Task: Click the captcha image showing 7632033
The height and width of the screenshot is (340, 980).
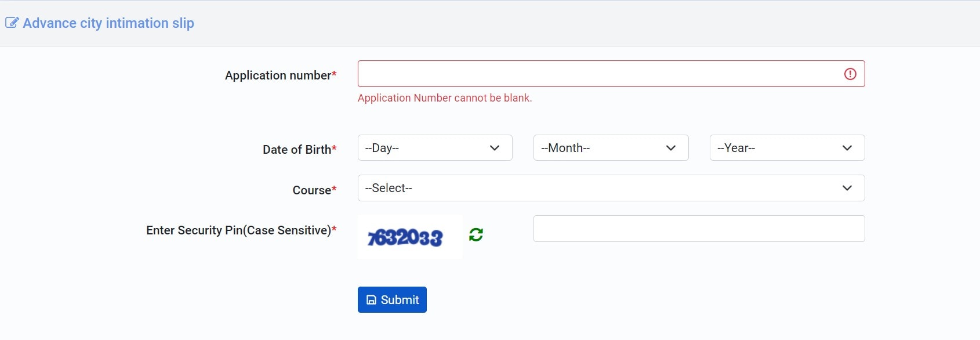Action: (406, 237)
